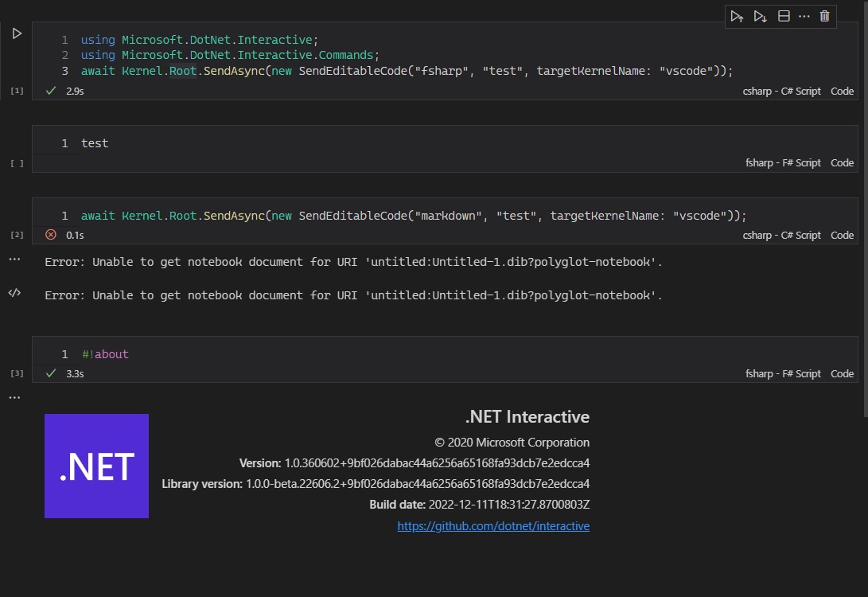Click the purple .NET logo image

(x=96, y=466)
